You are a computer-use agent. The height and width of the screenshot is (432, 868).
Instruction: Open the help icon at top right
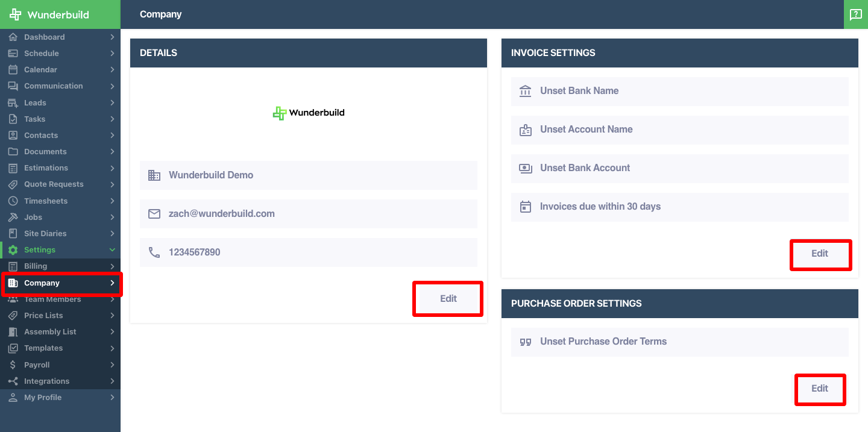click(x=856, y=14)
